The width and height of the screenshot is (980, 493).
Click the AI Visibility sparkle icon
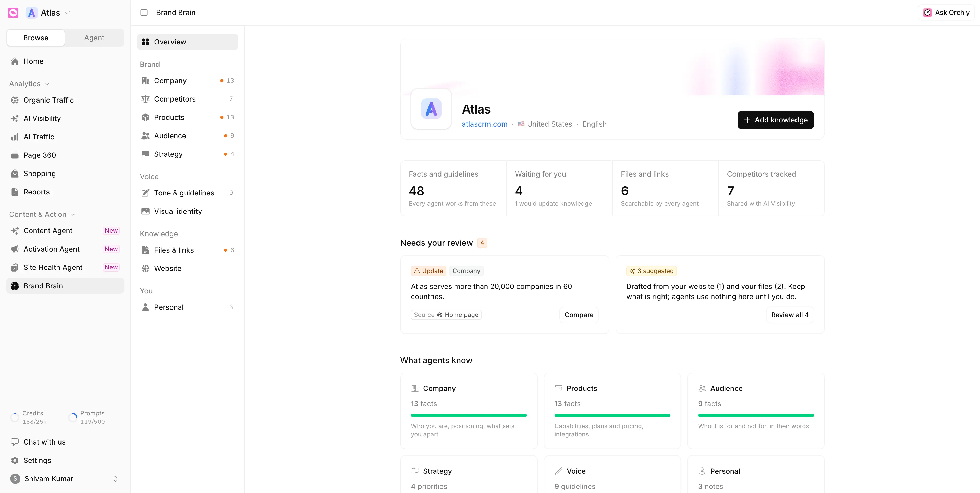15,118
